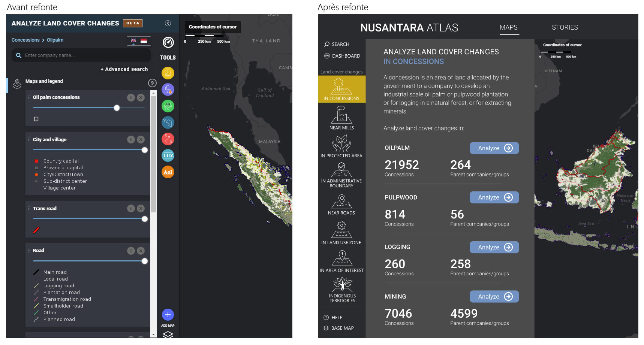Open Indigenous Territories sidebar item

click(342, 290)
